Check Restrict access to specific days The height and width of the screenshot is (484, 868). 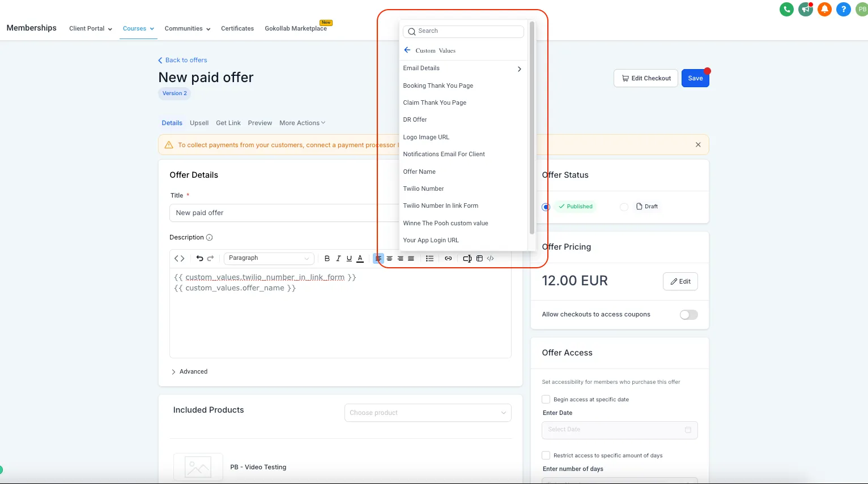[x=546, y=455]
